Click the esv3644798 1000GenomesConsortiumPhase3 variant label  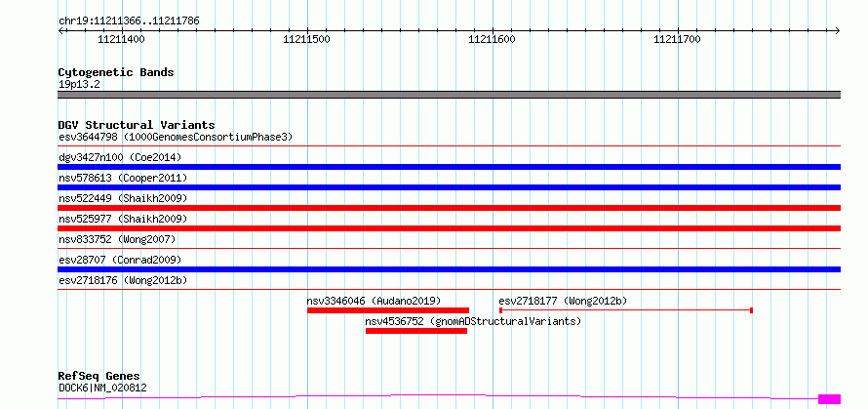176,137
